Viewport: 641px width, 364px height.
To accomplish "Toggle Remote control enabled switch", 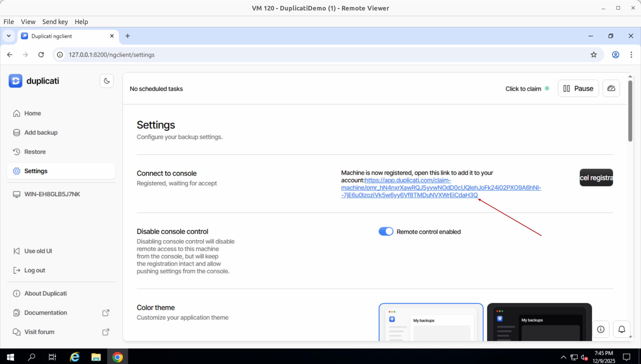I will click(386, 232).
